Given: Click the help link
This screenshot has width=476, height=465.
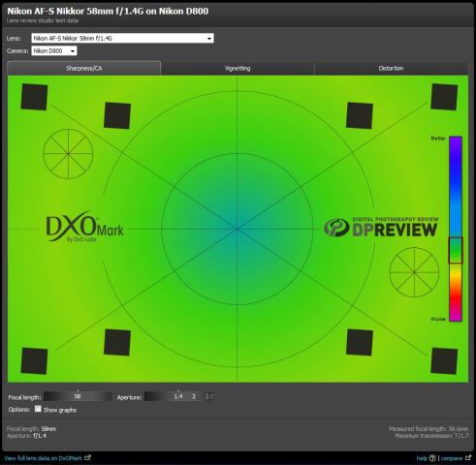Looking at the screenshot, I should pos(422,458).
